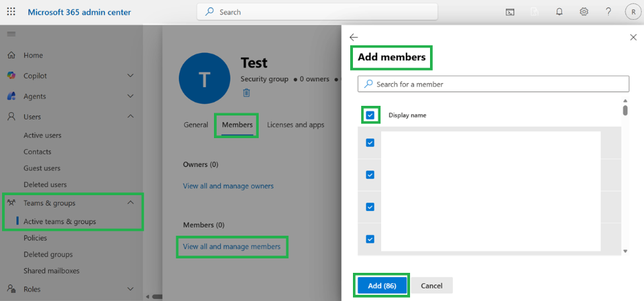
Task: Open the help question mark icon
Action: (609, 12)
